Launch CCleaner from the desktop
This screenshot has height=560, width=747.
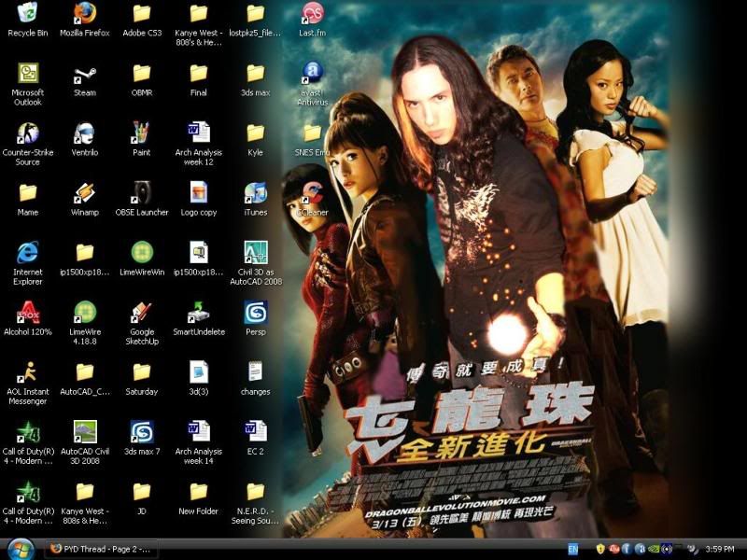(x=312, y=194)
